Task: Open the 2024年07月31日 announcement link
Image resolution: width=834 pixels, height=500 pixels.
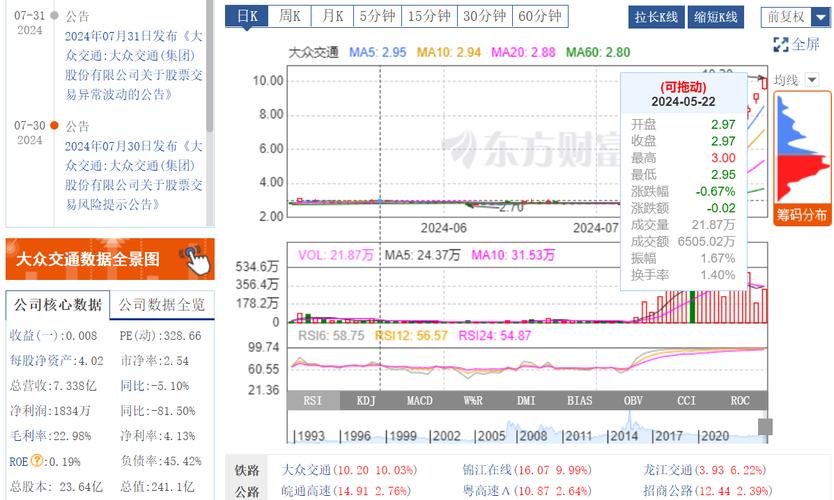Action: (x=134, y=65)
